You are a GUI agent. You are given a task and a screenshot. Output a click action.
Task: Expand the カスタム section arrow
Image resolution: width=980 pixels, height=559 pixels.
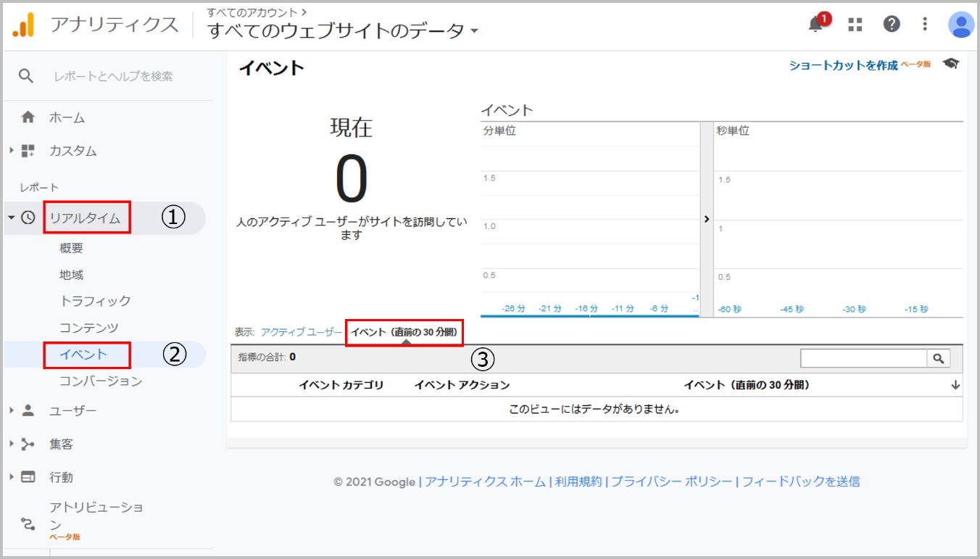pyautogui.click(x=12, y=151)
